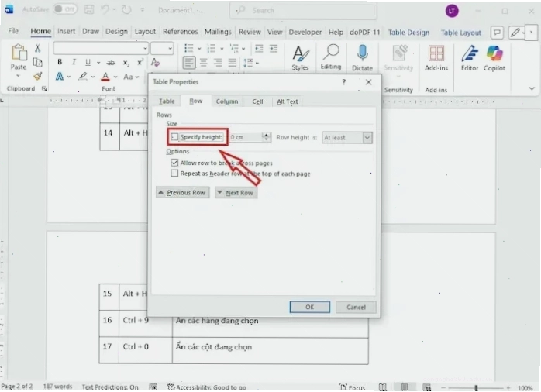The height and width of the screenshot is (392, 541).
Task: Open the Table Layout ribbon tab
Action: pos(460,33)
